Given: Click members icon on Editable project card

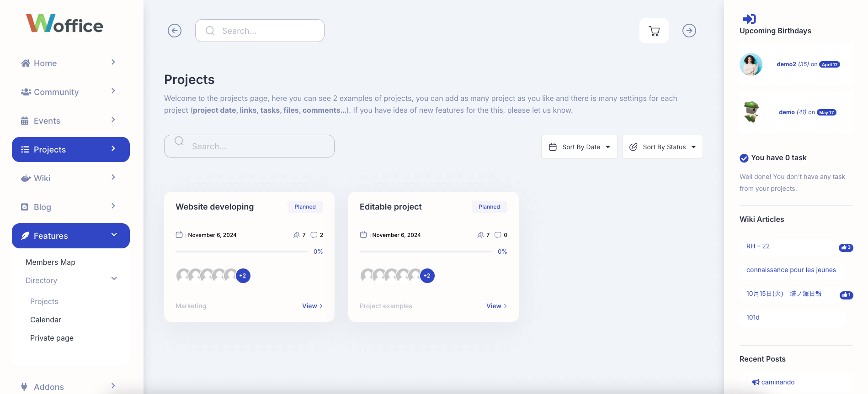Looking at the screenshot, I should tap(480, 235).
